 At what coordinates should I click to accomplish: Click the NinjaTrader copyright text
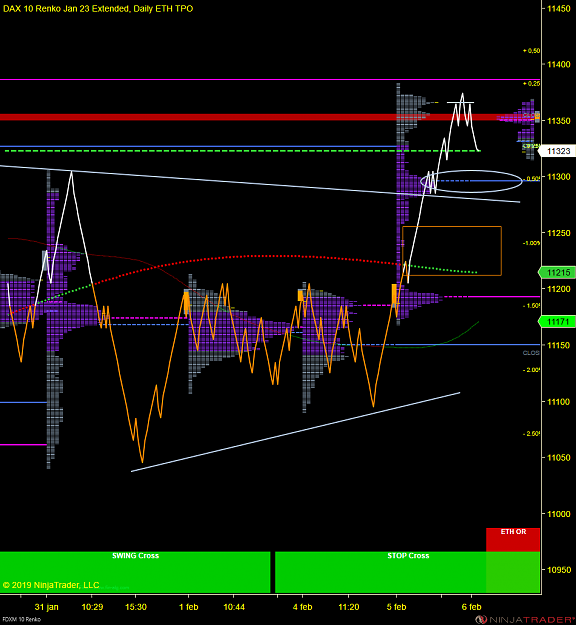(x=51, y=585)
